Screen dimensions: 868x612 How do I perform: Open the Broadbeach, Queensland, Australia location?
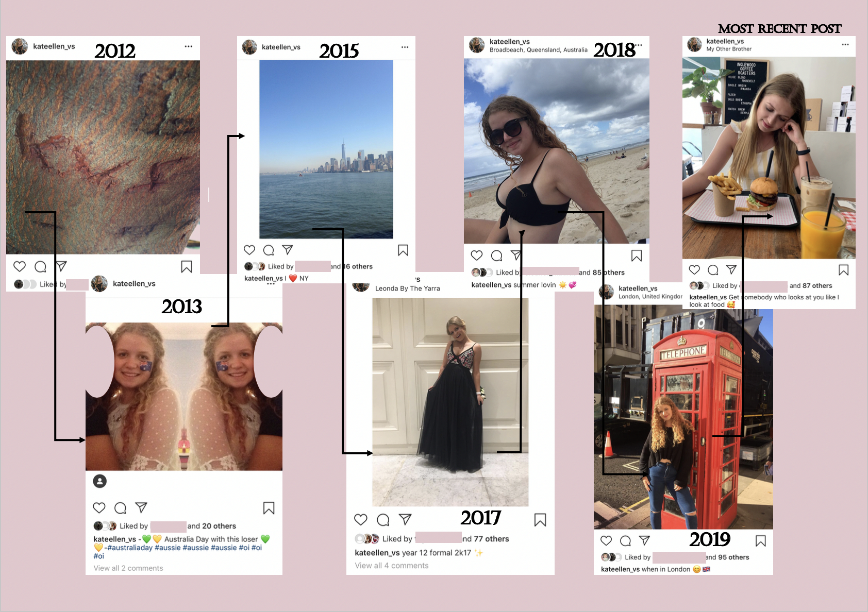pos(538,50)
